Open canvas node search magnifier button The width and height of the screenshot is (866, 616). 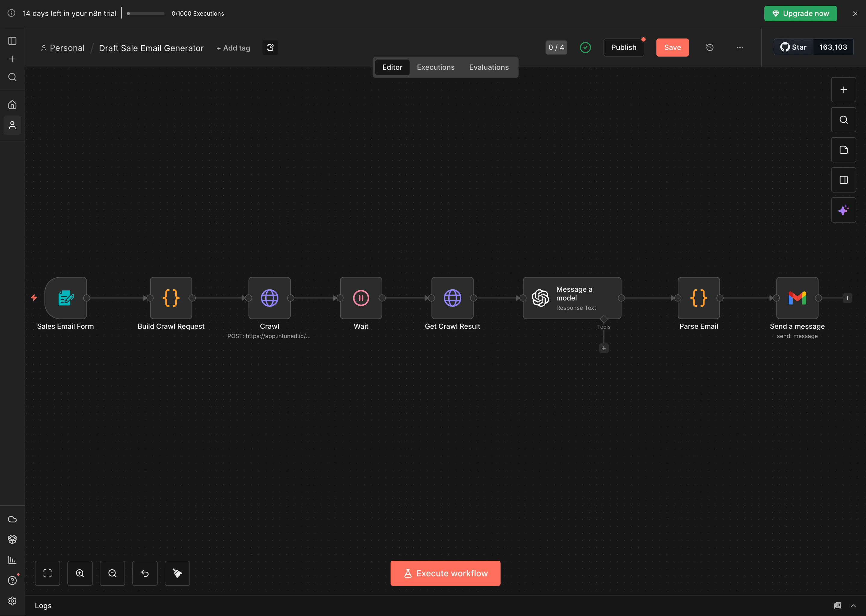click(844, 119)
